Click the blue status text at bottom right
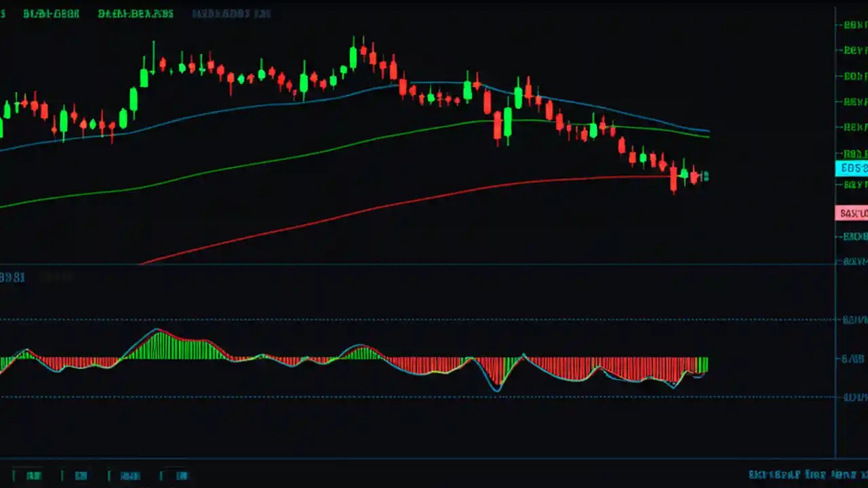 point(807,474)
